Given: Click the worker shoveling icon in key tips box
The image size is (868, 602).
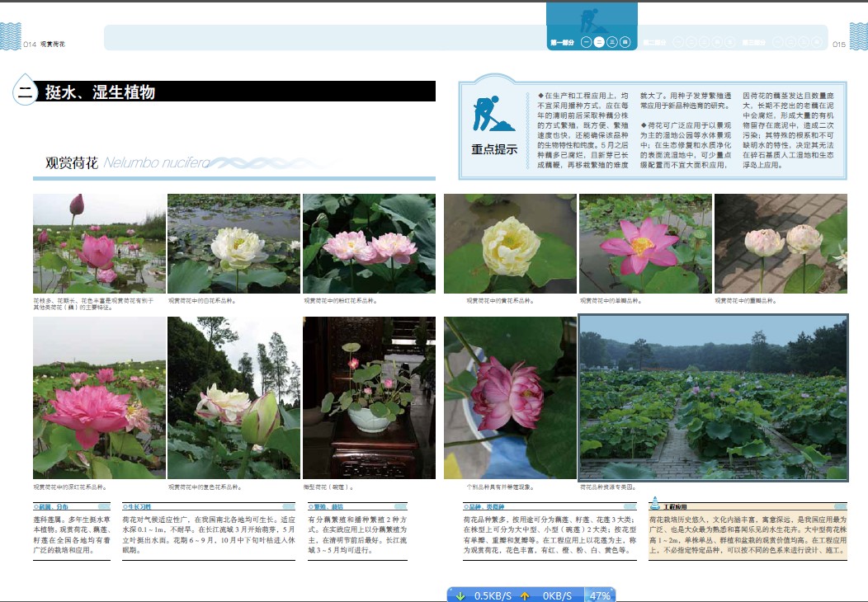Looking at the screenshot, I should point(493,114).
